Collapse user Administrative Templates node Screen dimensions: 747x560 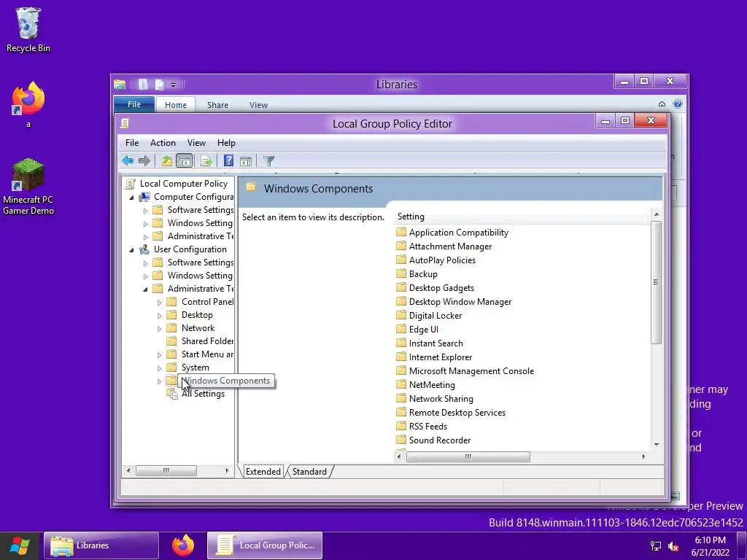(x=145, y=289)
